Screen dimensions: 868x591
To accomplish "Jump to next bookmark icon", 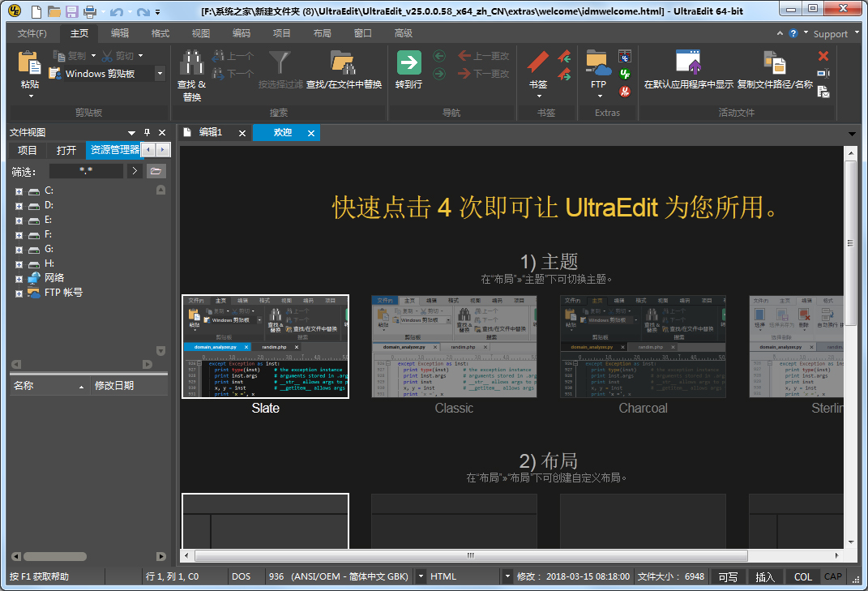I will click(565, 74).
